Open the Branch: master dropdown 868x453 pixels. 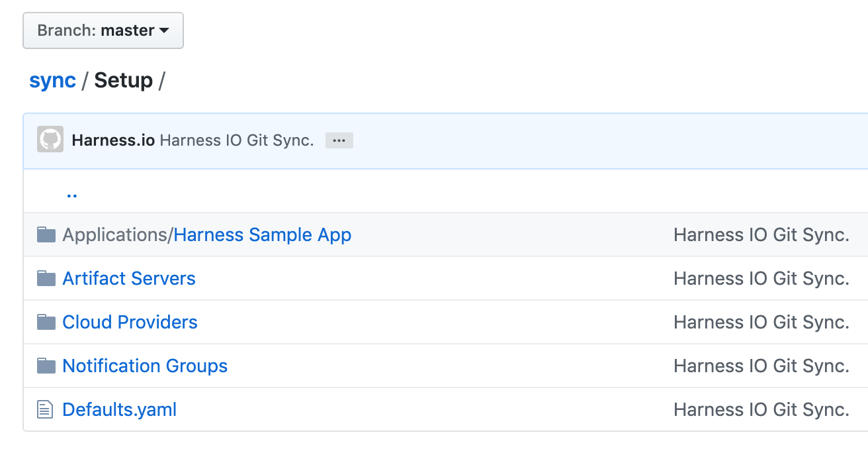coord(103,30)
